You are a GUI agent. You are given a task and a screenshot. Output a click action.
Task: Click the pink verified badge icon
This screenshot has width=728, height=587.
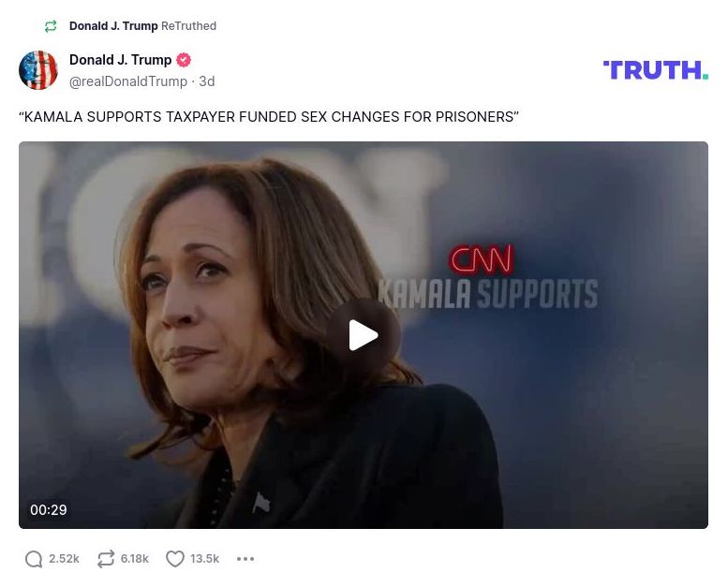(x=184, y=60)
